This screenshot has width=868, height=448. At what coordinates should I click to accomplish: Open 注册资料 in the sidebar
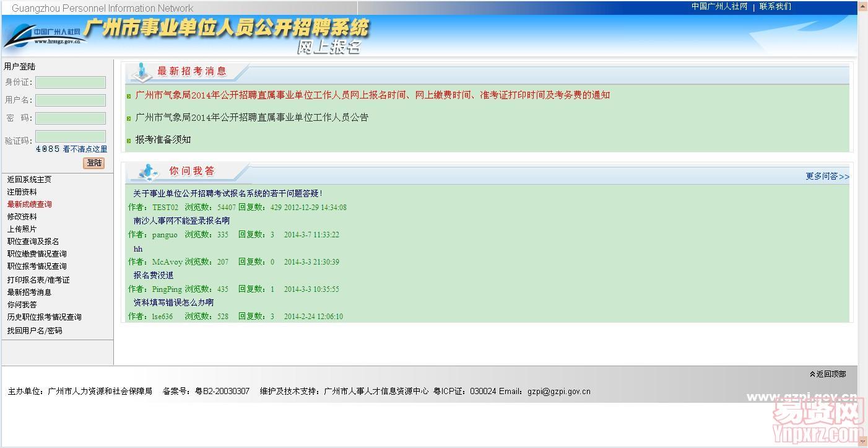coord(22,192)
